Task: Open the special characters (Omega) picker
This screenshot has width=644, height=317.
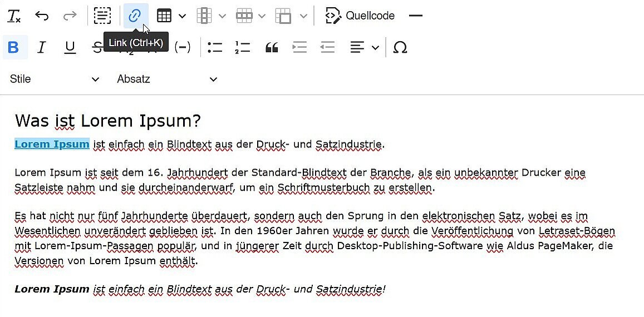Action: [400, 48]
